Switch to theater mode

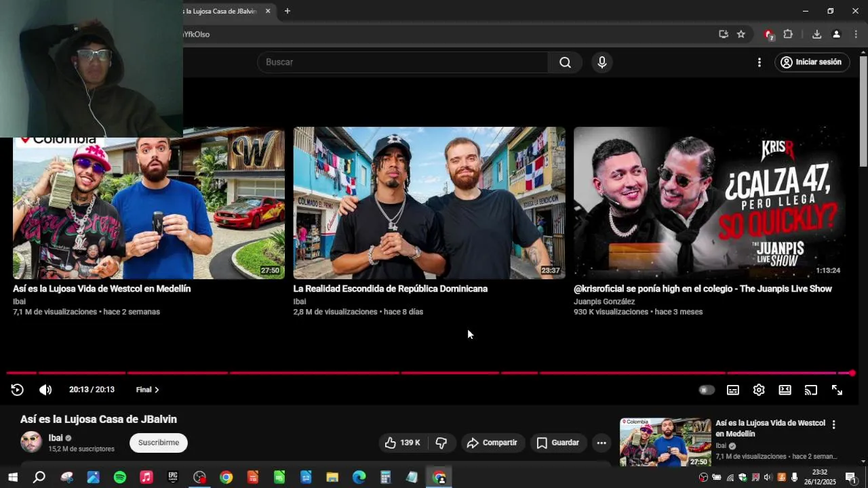tap(785, 390)
